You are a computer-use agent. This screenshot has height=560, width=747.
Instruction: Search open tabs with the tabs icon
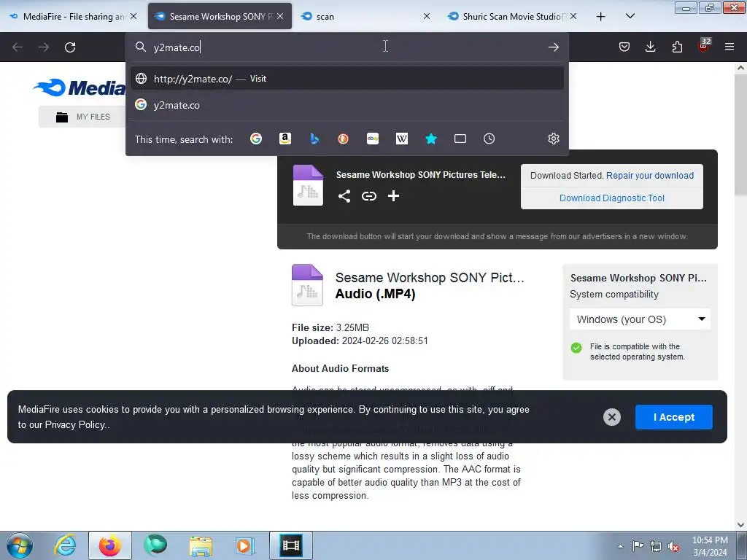point(460,139)
